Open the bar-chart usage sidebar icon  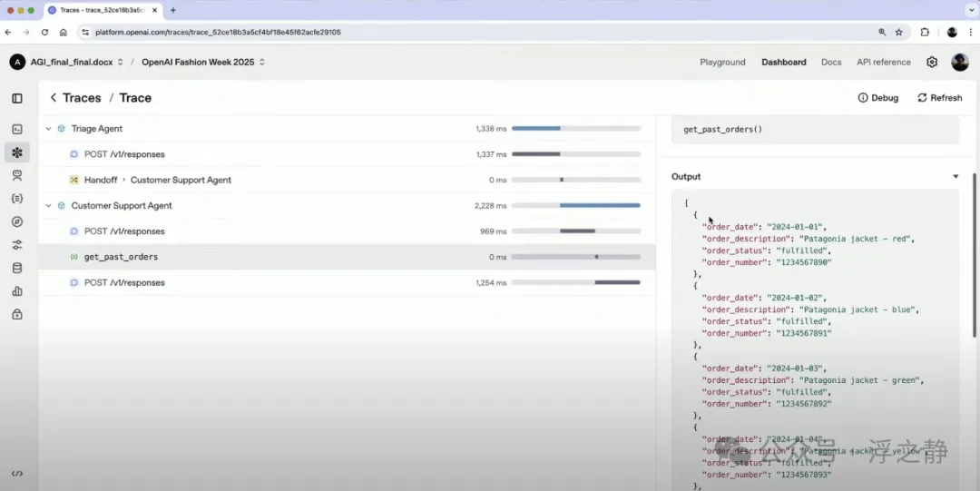[x=17, y=290]
